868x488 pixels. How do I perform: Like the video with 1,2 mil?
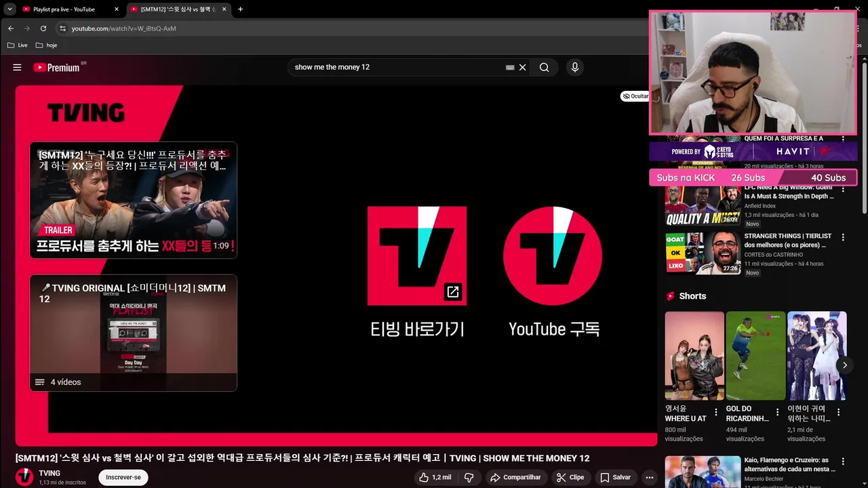click(435, 477)
